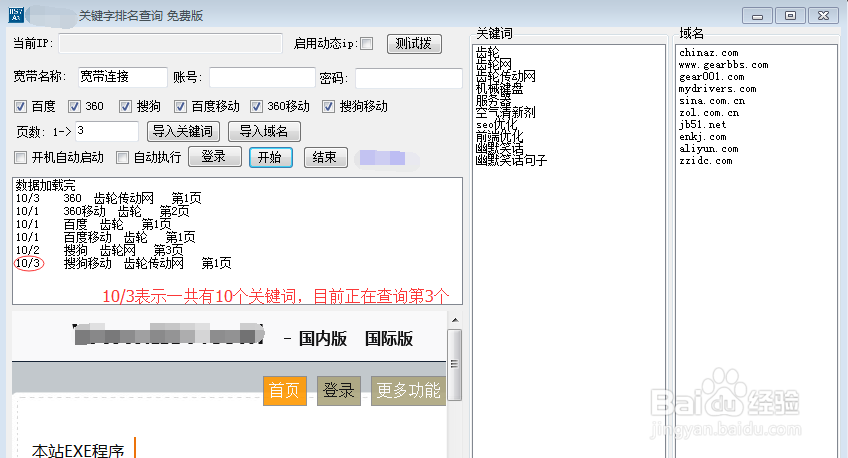Select domain sina.com.cn in domain list
The image size is (848, 458).
click(x=712, y=101)
